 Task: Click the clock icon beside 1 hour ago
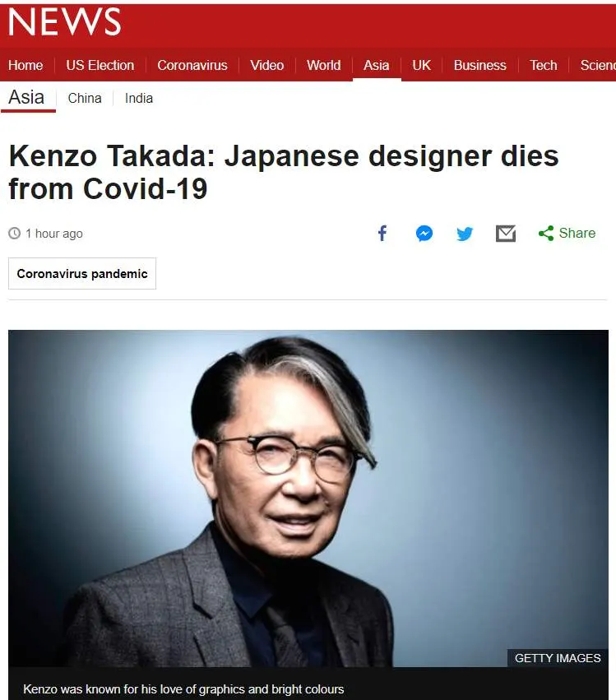pyautogui.click(x=14, y=233)
